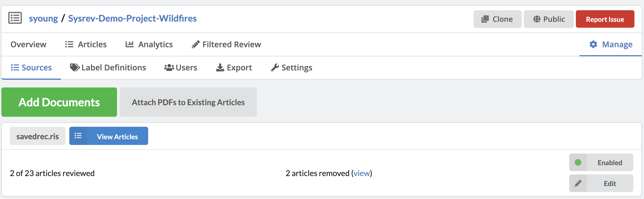
Task: Click the Clone copy icon
Action: 485,19
